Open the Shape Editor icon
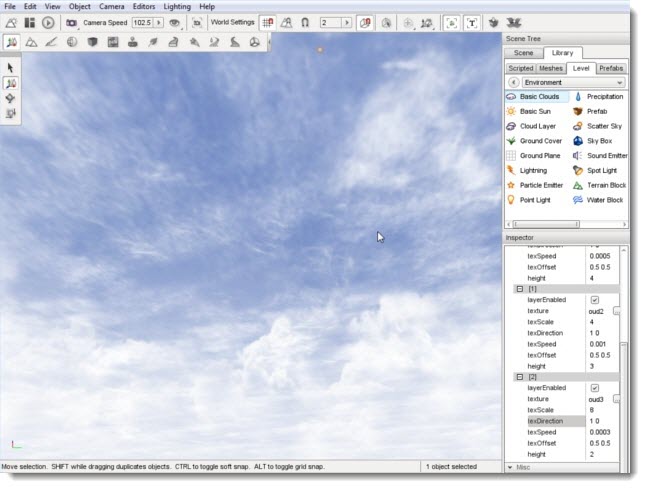The image size is (645, 488). pyautogui.click(x=255, y=42)
